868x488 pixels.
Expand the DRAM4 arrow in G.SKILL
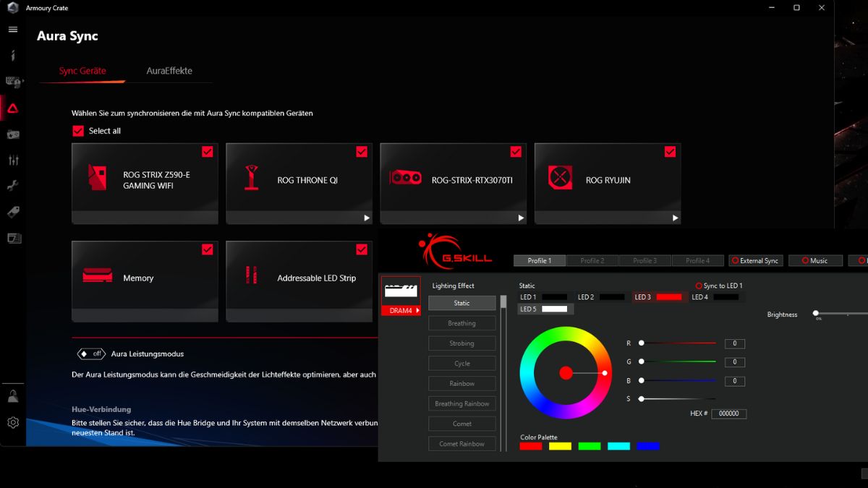pyautogui.click(x=417, y=311)
